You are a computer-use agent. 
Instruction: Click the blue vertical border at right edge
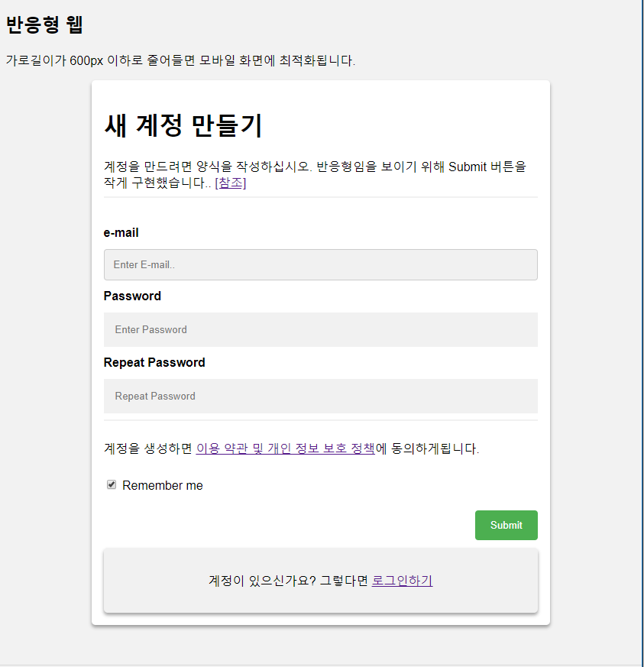tap(642, 333)
